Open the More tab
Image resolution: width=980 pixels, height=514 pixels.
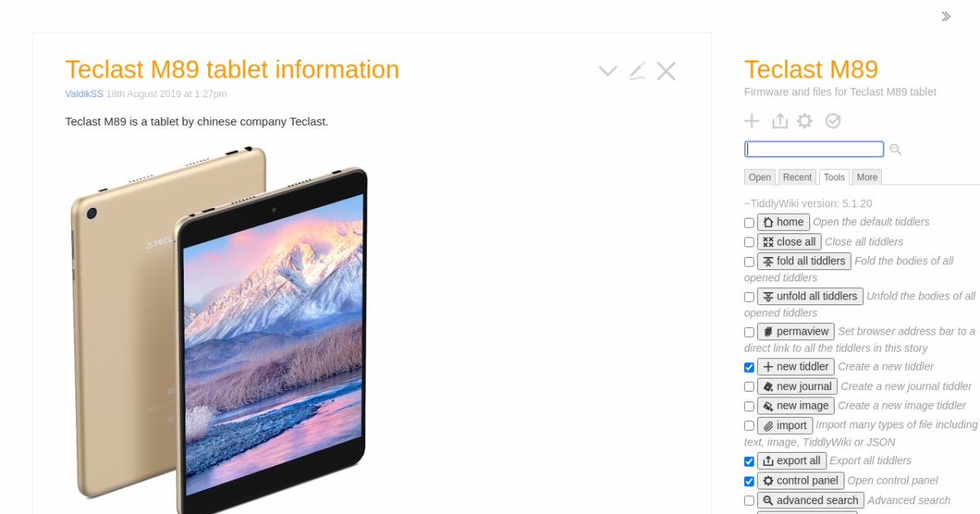point(867,177)
